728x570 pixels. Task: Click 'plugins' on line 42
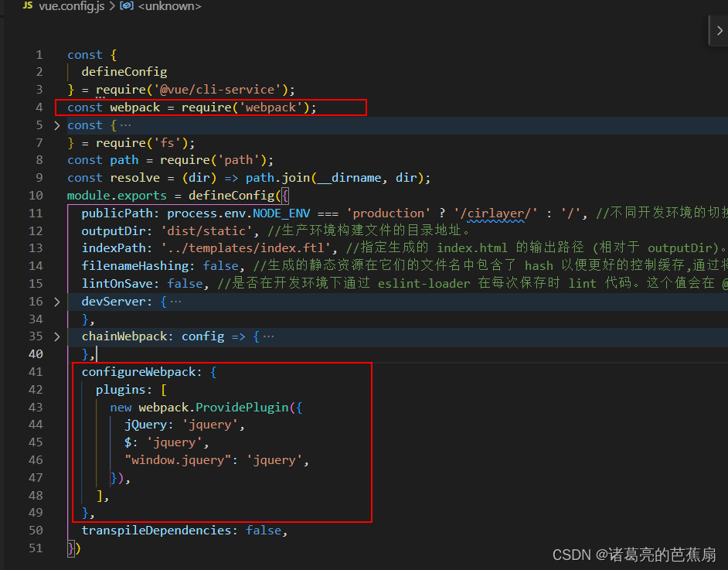(121, 390)
